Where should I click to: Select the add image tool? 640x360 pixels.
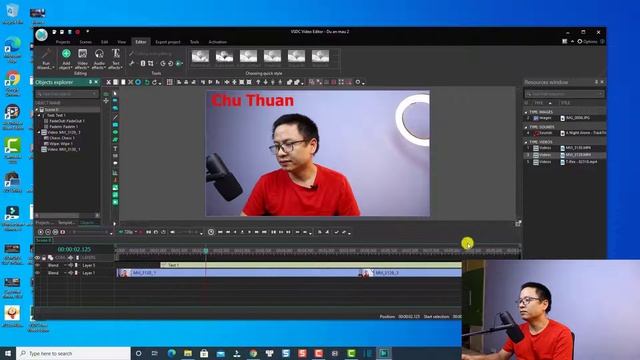click(115, 187)
